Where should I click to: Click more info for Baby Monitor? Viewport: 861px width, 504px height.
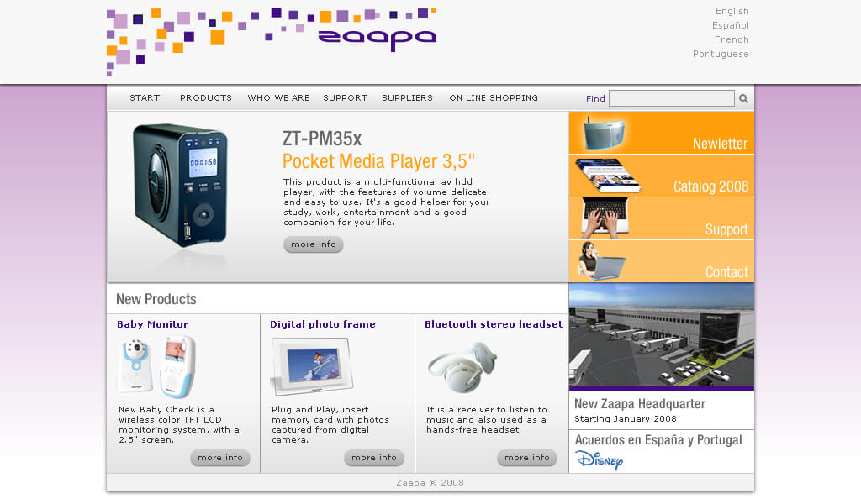(220, 458)
